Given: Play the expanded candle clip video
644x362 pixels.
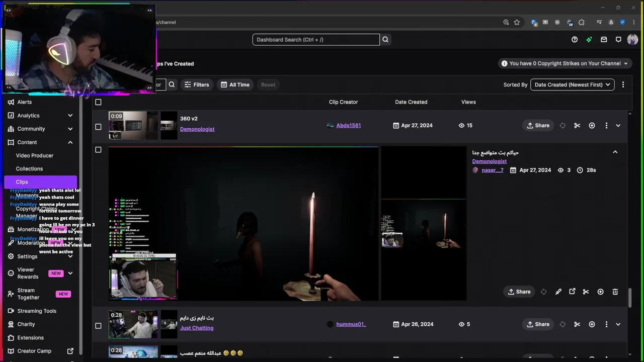Looking at the screenshot, I should (244, 224).
